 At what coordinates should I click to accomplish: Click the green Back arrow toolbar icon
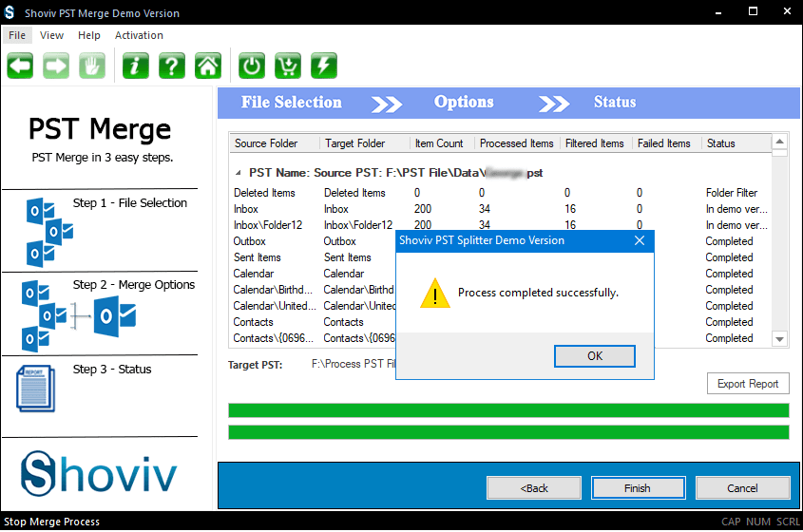click(20, 66)
